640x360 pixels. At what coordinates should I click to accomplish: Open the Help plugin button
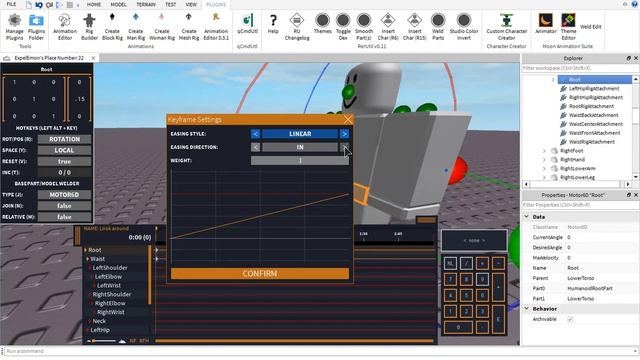pos(273,24)
